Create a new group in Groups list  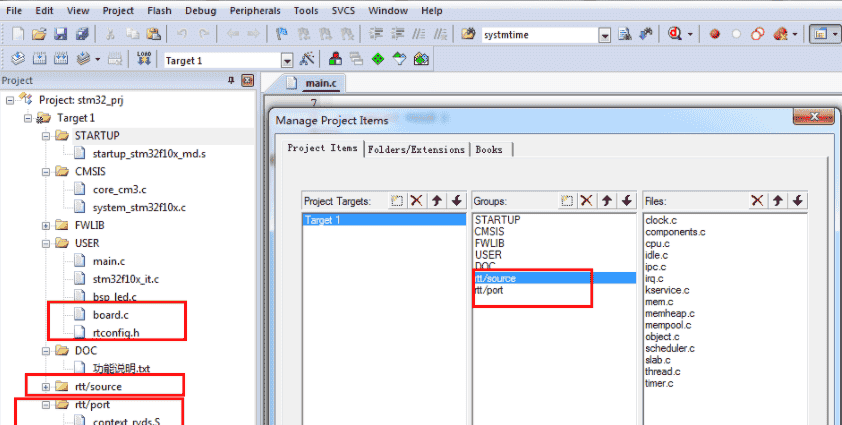tap(567, 201)
